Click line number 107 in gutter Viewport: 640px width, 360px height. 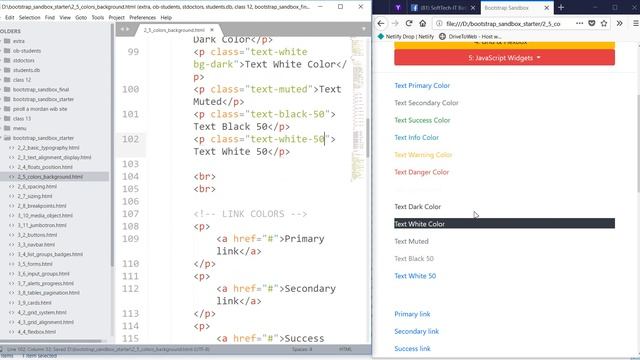coord(130,214)
